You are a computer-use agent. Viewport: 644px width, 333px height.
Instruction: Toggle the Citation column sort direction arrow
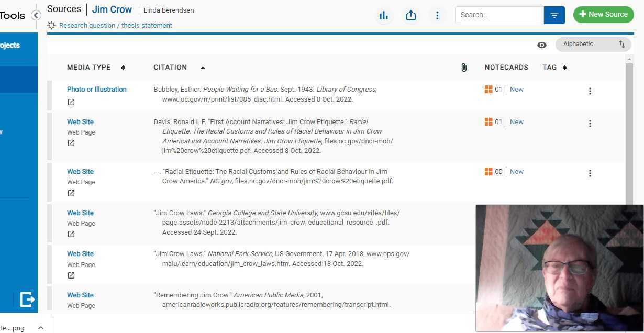pyautogui.click(x=203, y=67)
